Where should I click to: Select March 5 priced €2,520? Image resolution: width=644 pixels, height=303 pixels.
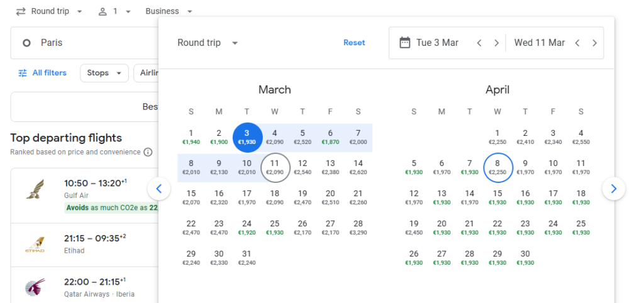point(303,137)
